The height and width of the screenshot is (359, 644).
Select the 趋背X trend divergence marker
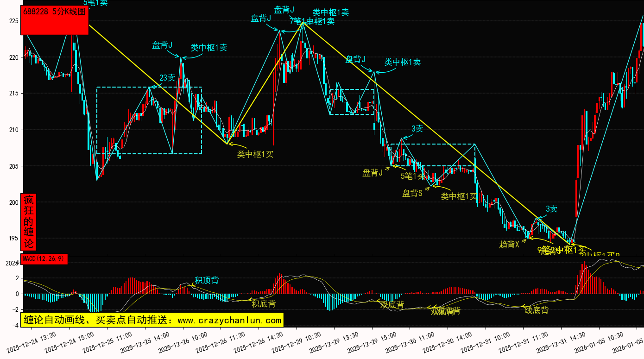[x=509, y=245]
